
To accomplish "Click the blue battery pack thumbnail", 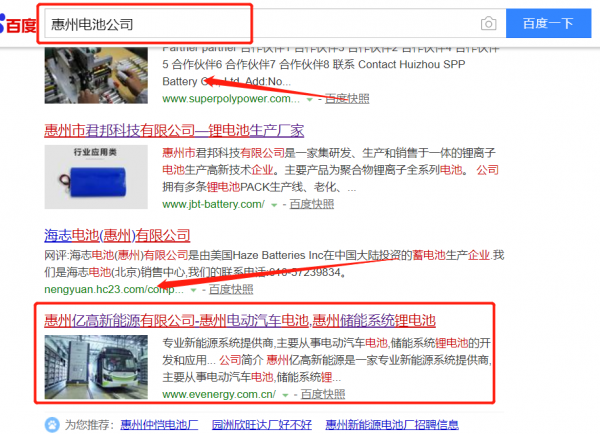I will point(96,177).
